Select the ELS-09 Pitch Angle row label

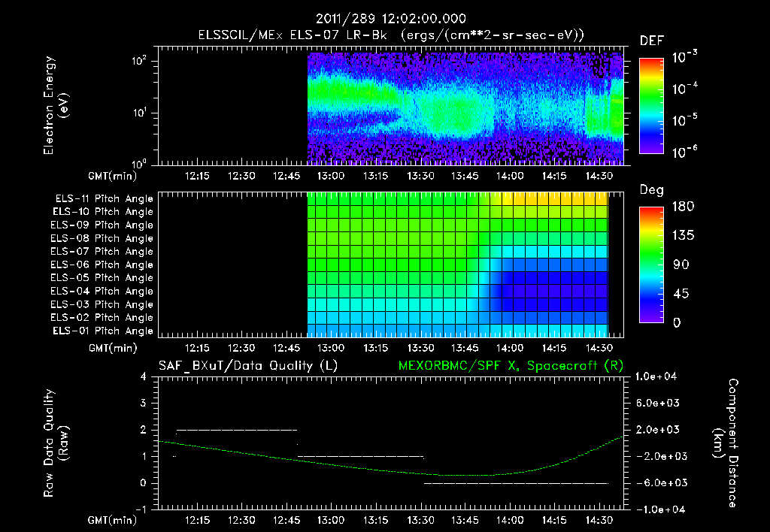(102, 225)
